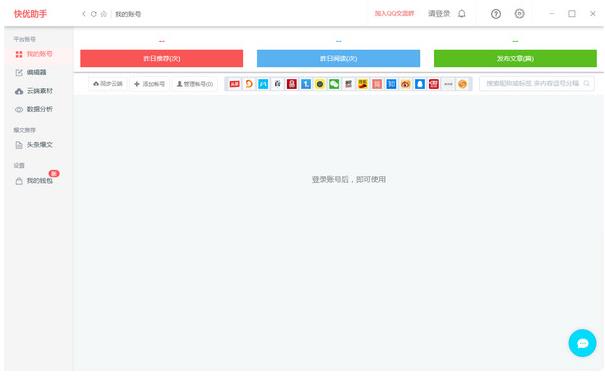
Task: Click the 管理账号 button
Action: point(195,84)
